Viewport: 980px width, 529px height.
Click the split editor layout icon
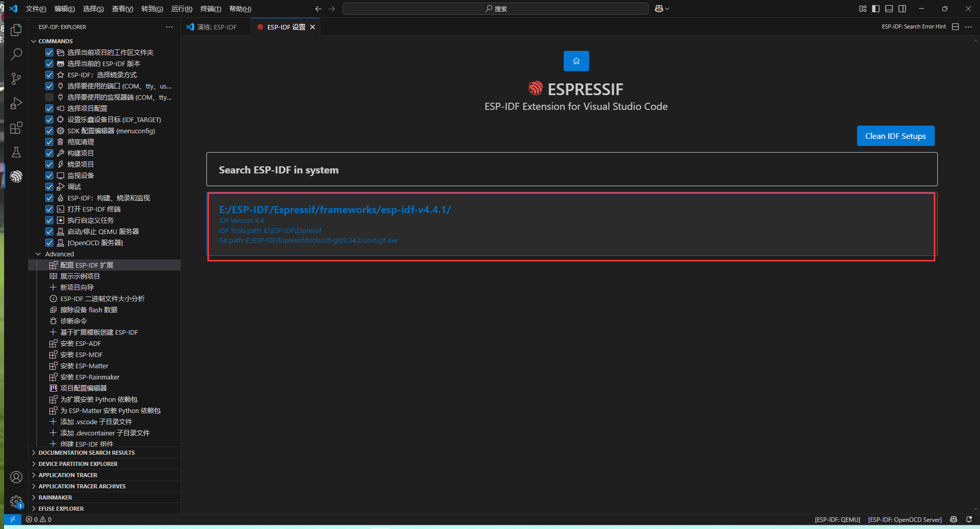coord(955,27)
